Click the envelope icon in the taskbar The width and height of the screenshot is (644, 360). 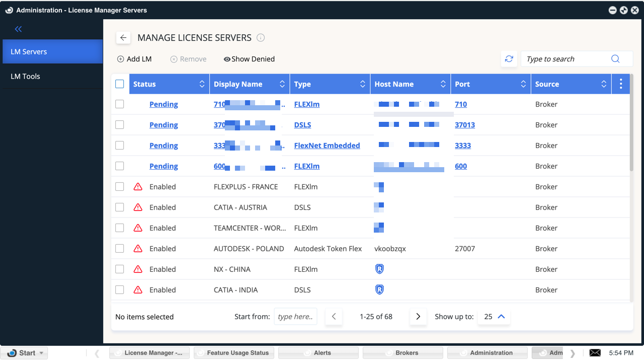pyautogui.click(x=595, y=352)
